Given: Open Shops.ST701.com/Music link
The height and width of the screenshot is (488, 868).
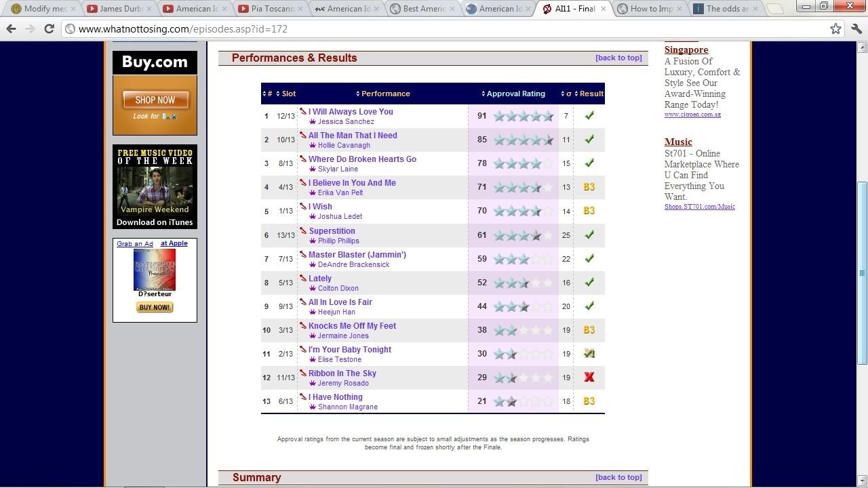Looking at the screenshot, I should 700,207.
